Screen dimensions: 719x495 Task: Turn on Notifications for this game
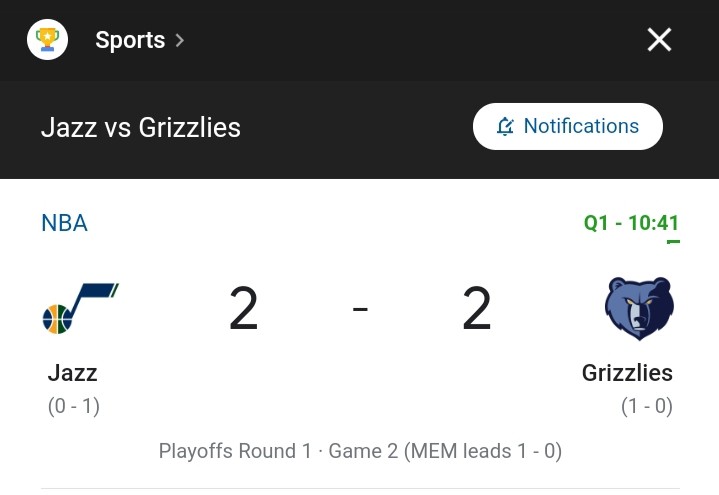click(568, 126)
